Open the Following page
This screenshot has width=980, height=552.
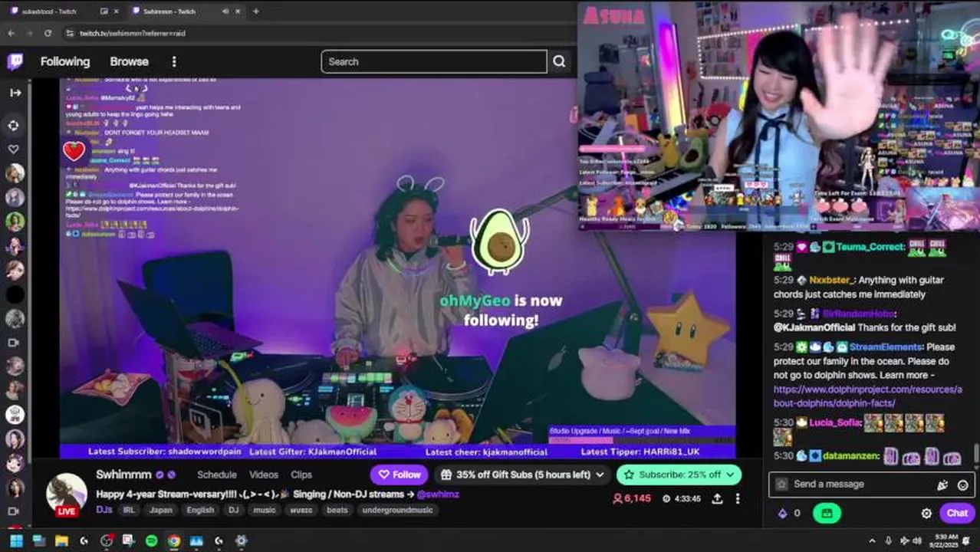[65, 61]
